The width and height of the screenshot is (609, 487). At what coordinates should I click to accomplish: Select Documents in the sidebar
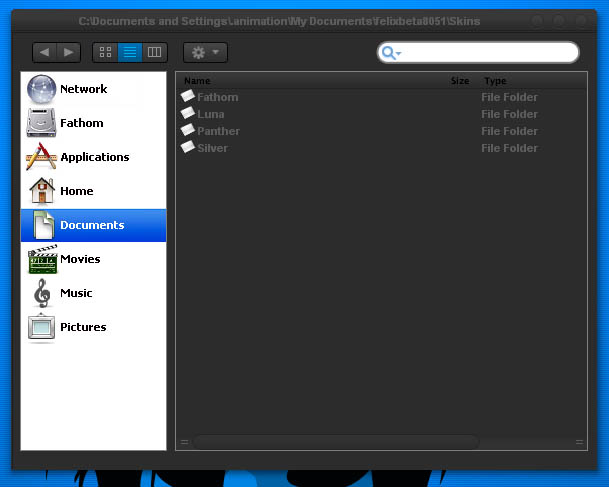[93, 225]
